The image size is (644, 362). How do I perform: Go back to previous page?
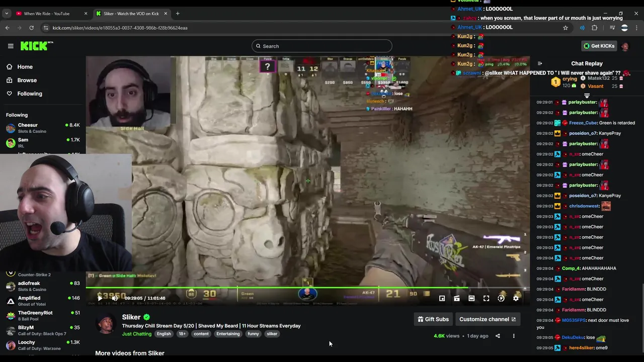coord(7,28)
